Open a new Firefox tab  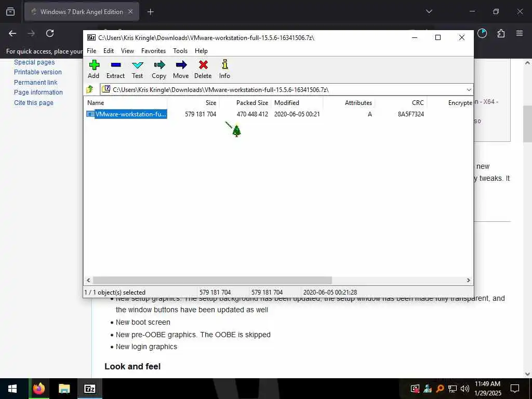pos(151,12)
